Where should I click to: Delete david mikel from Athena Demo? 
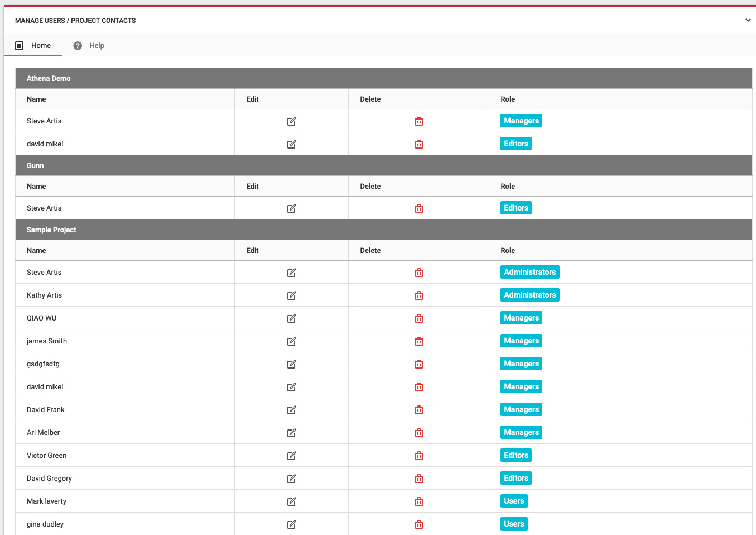click(418, 144)
